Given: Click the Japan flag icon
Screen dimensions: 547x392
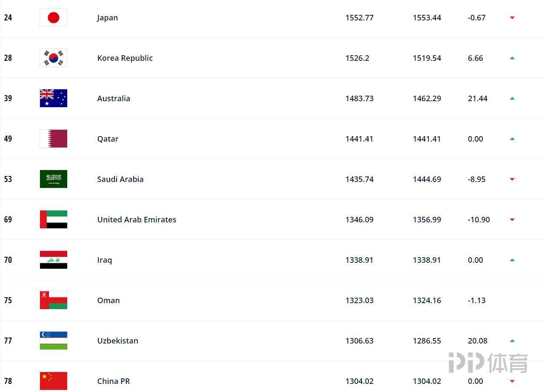Looking at the screenshot, I should click(54, 17).
